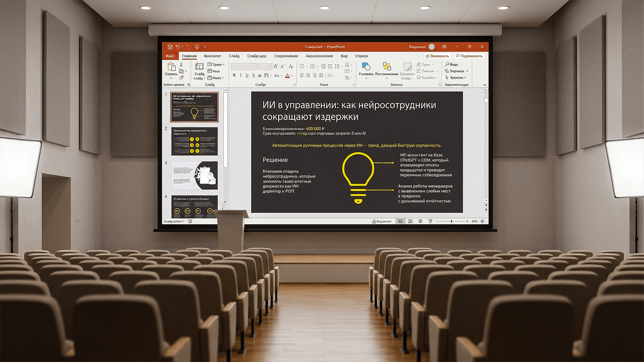Click the Вида find magnifier button
644x362 pixels.
click(451, 64)
